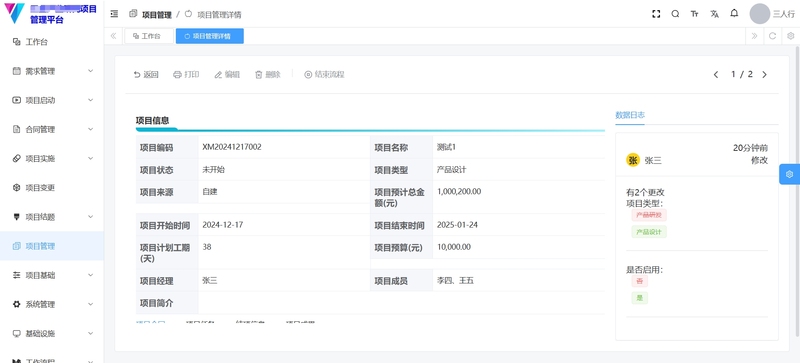Open the notification bell

point(734,14)
